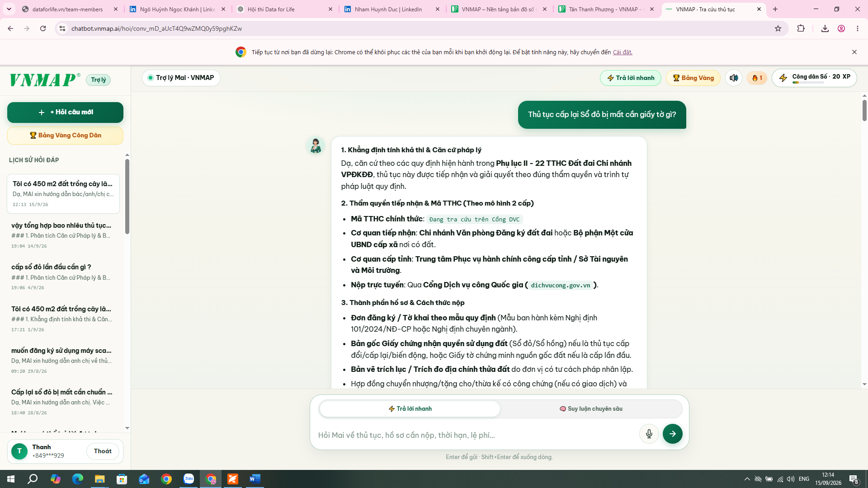Reload the page

coord(43,28)
